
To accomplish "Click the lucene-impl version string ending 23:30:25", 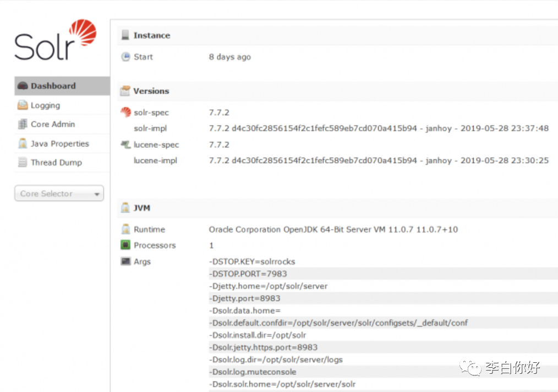I will tap(379, 161).
